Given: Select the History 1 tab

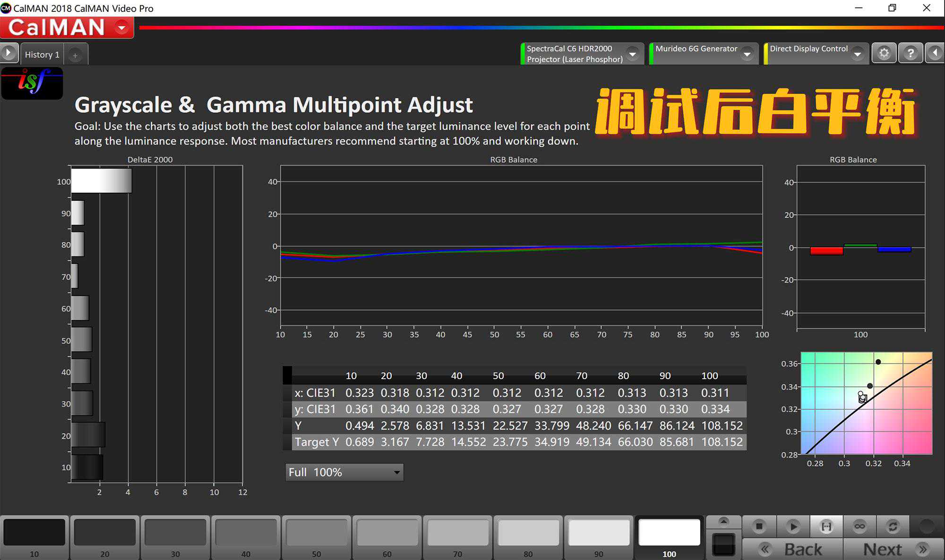Looking at the screenshot, I should (x=42, y=55).
